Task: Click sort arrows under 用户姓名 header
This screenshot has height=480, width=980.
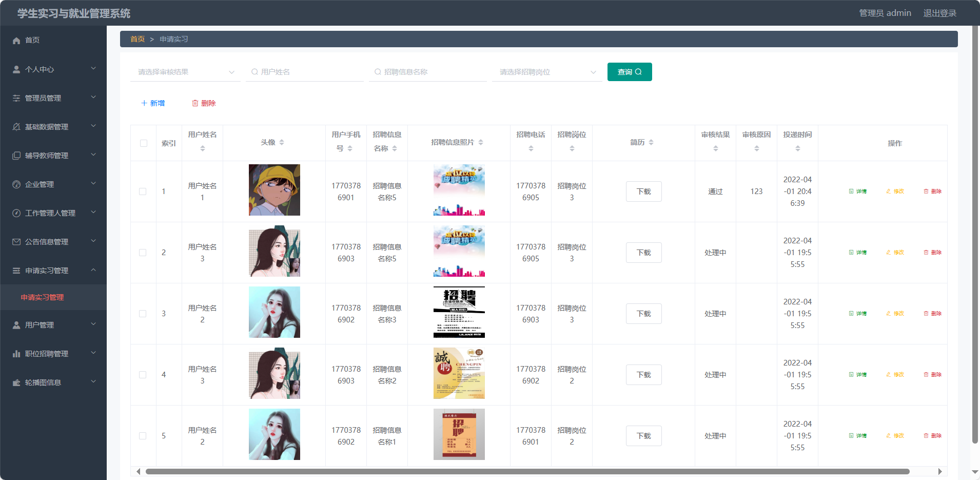Action: point(203,148)
